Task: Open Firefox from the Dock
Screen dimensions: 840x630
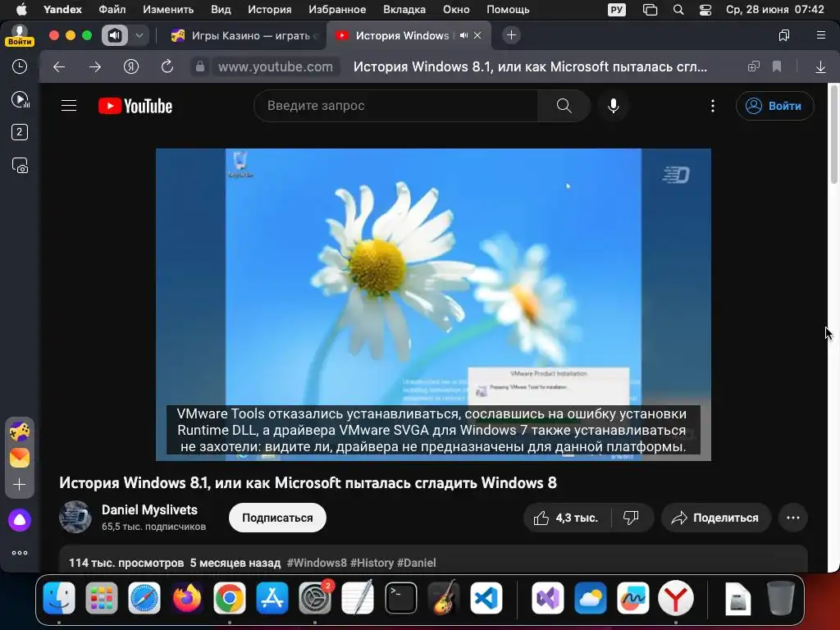Action: pyautogui.click(x=187, y=598)
